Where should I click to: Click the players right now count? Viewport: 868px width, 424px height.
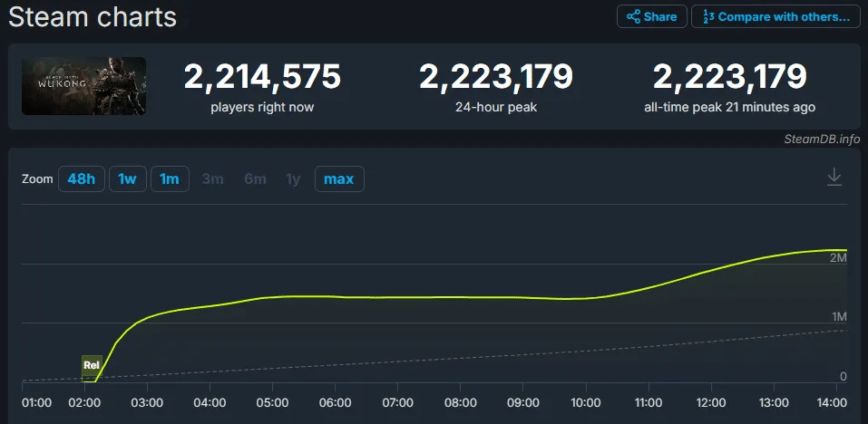tap(262, 78)
